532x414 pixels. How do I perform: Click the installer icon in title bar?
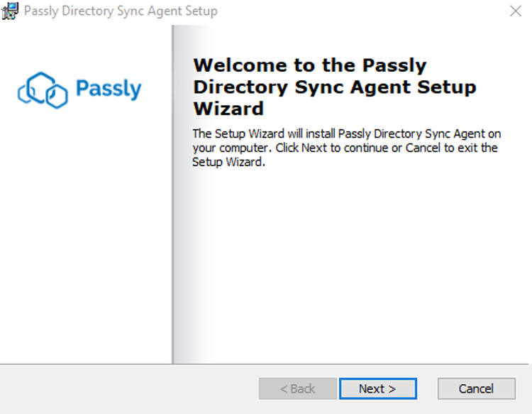[x=10, y=11]
